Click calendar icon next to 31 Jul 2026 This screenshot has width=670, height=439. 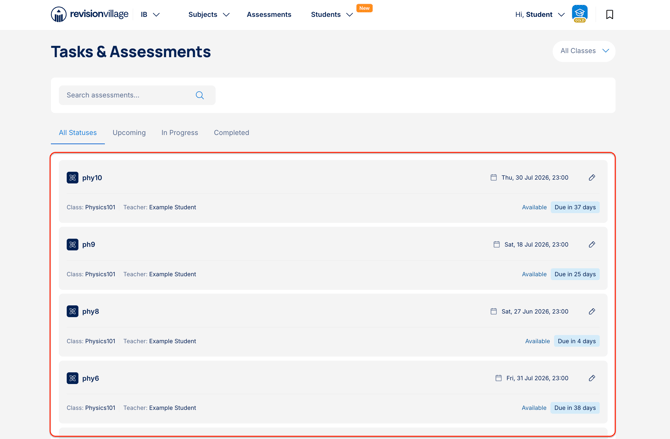click(498, 378)
